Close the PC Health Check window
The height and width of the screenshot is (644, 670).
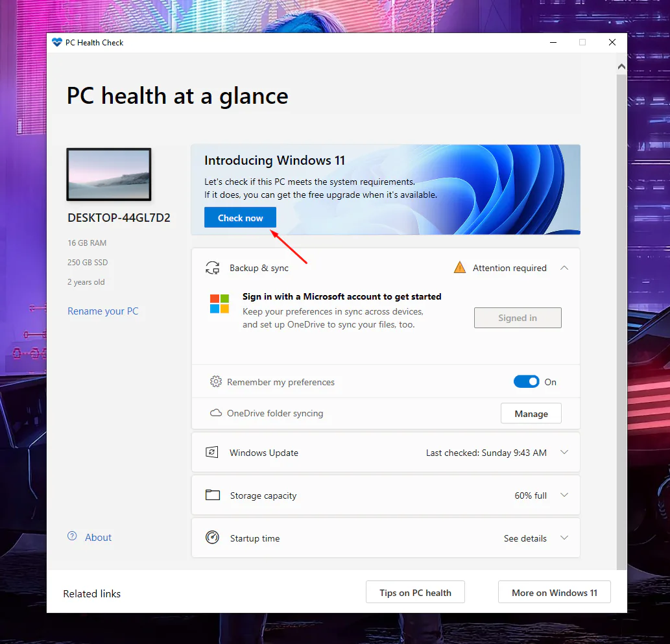click(x=612, y=42)
